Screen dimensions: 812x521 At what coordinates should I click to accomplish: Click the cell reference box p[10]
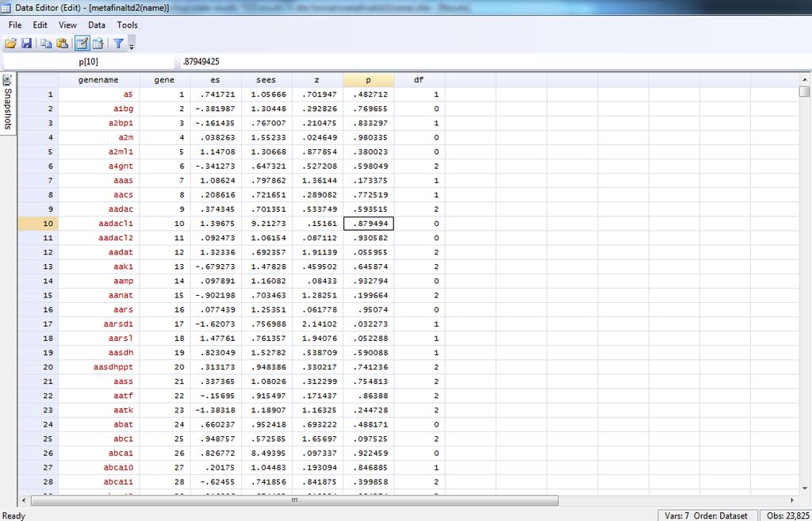click(89, 62)
